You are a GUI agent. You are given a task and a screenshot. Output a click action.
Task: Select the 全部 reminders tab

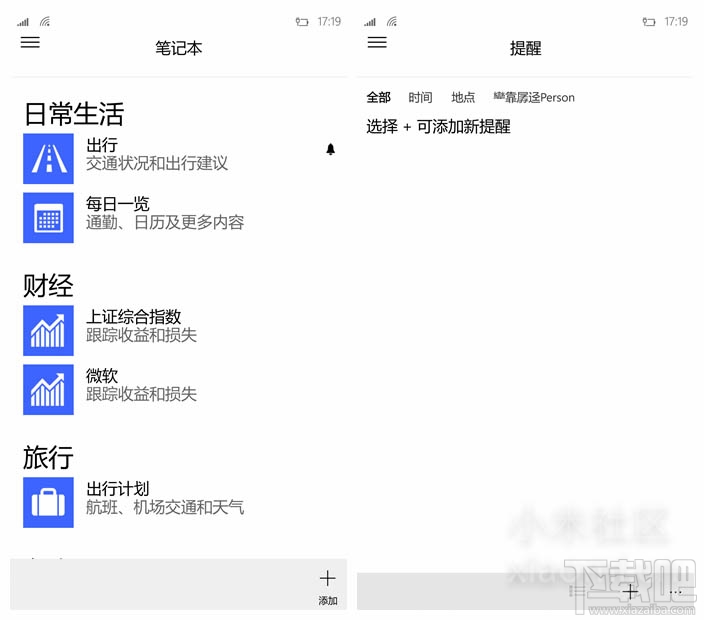click(378, 97)
